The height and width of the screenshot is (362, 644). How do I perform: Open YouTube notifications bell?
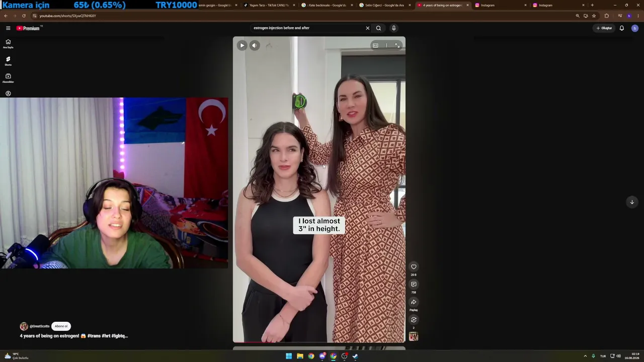tap(622, 28)
